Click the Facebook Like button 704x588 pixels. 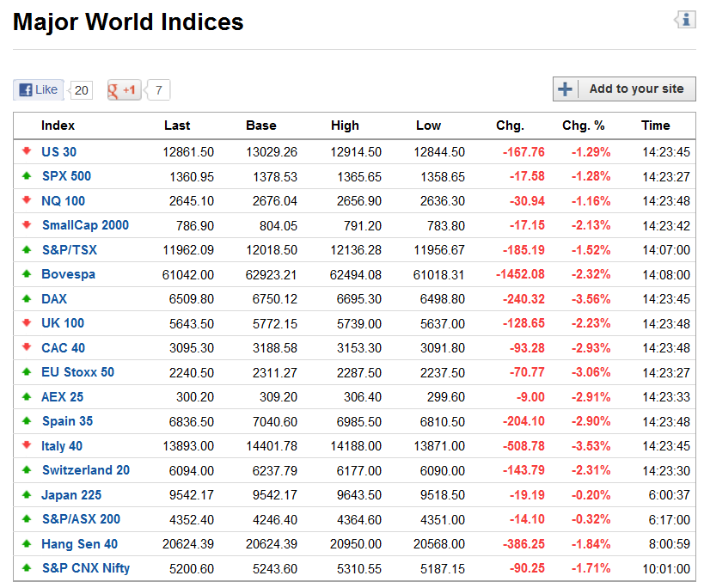(x=39, y=89)
